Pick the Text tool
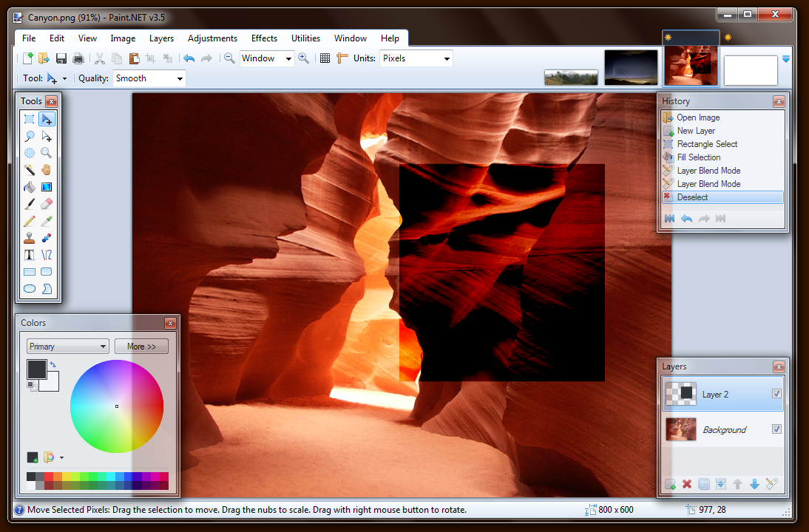The height and width of the screenshot is (532, 809). (30, 255)
